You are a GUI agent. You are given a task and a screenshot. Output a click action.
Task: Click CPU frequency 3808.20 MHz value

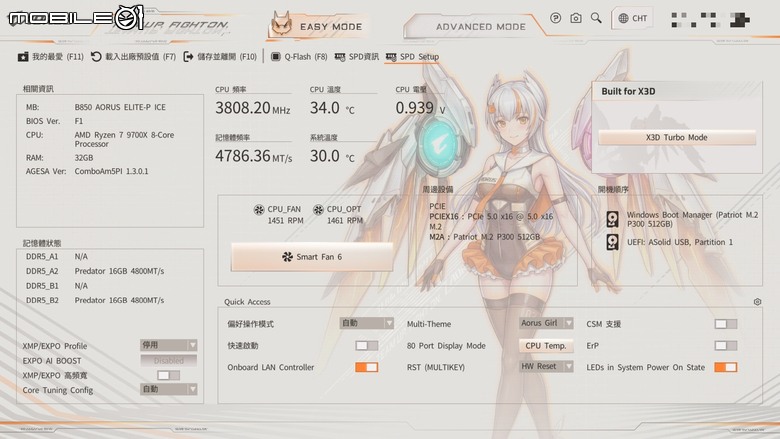pyautogui.click(x=253, y=108)
